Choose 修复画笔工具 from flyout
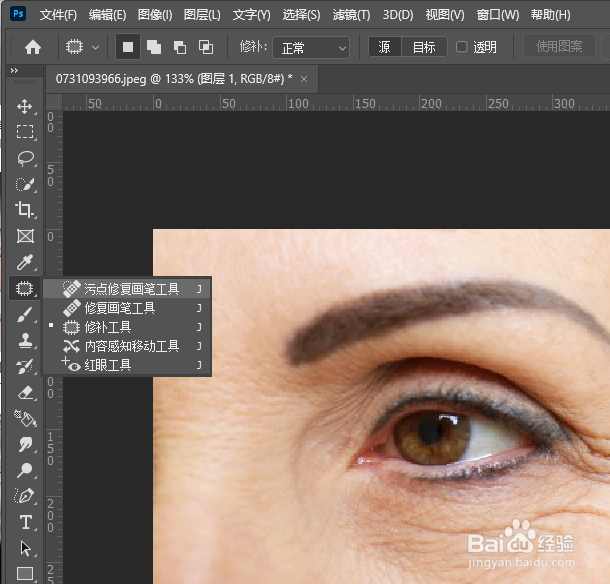This screenshot has width=610, height=584. 127,308
